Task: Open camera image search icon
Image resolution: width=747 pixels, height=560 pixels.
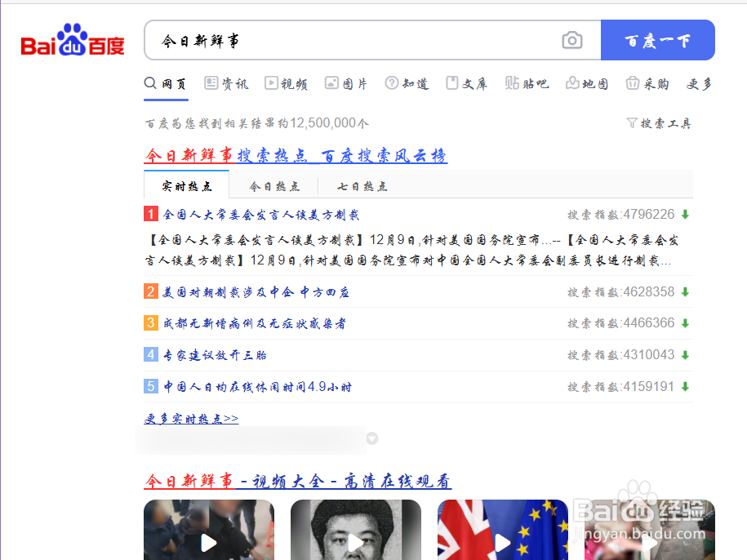Action: pos(571,41)
